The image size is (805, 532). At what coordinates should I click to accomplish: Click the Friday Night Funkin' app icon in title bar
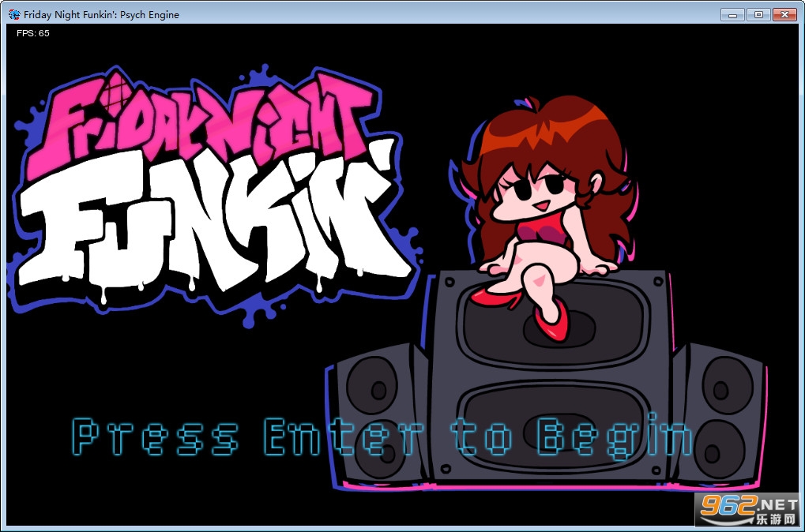14,14
